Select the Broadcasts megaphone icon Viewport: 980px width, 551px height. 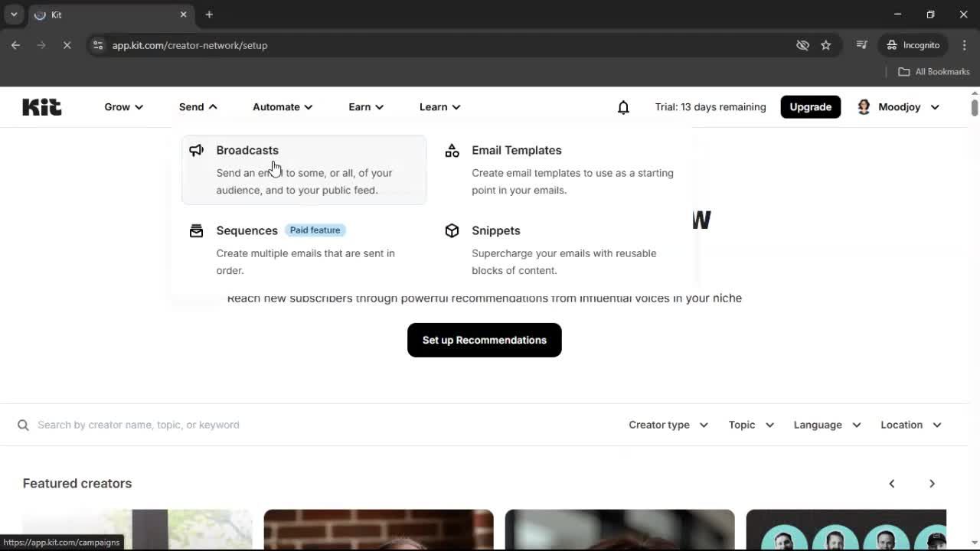click(197, 150)
